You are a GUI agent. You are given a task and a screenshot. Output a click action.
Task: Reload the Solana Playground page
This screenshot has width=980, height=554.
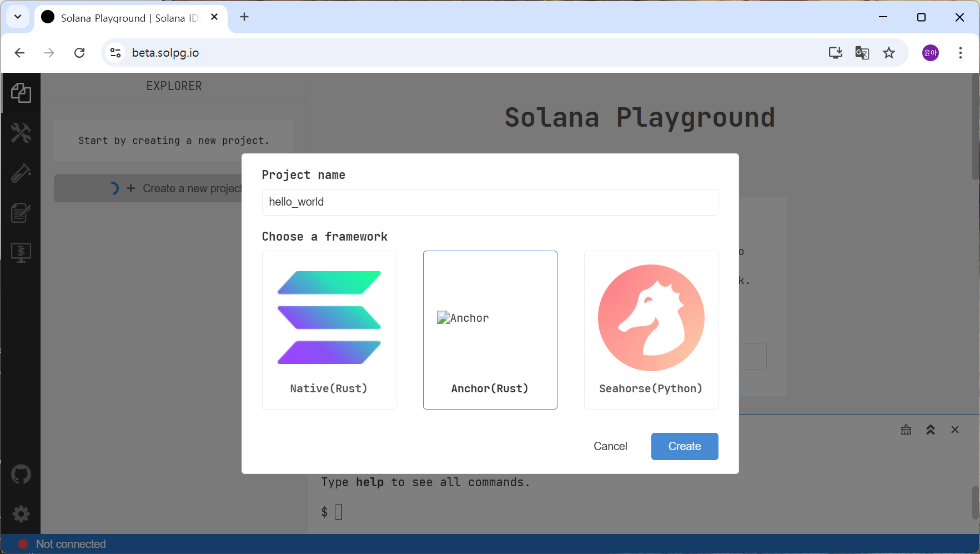point(79,53)
